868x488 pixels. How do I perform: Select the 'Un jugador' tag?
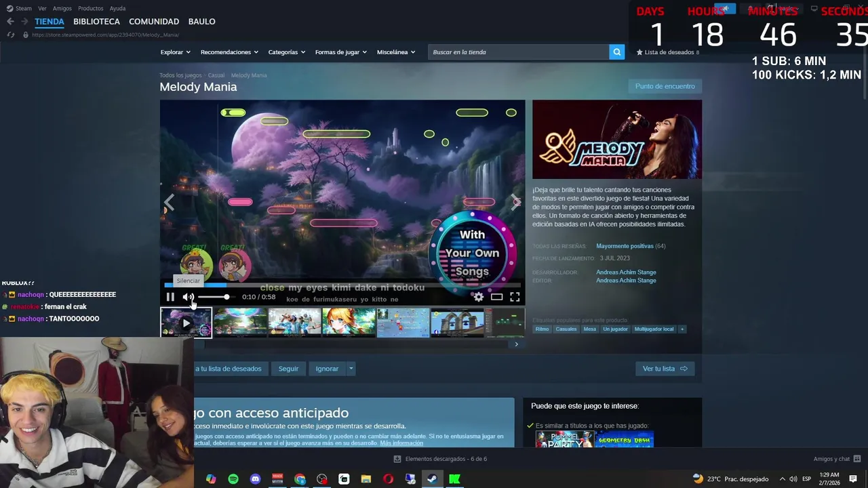click(x=615, y=329)
